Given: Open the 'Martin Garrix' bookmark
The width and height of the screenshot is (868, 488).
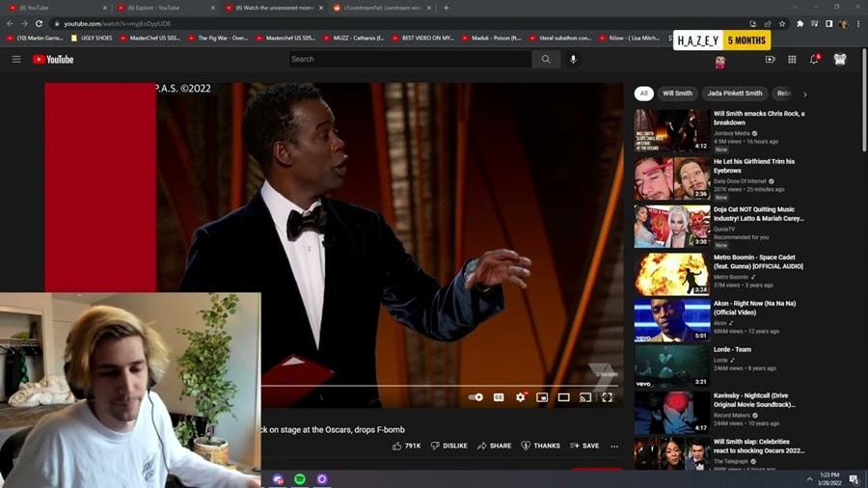Looking at the screenshot, I should coord(36,39).
